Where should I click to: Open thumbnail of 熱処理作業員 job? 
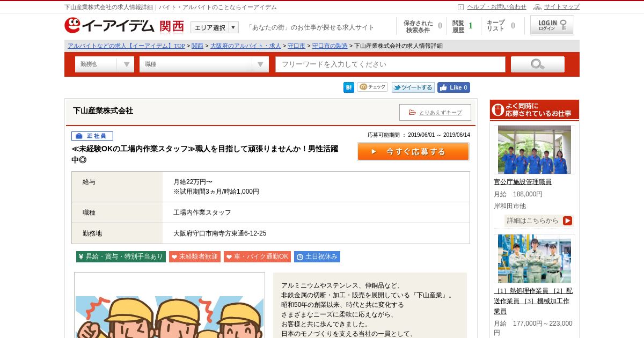click(535, 259)
